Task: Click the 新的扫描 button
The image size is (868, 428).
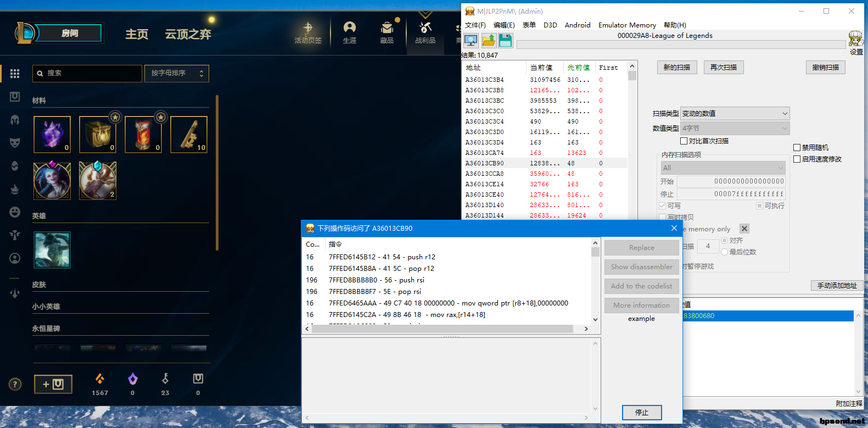Action: pos(677,67)
